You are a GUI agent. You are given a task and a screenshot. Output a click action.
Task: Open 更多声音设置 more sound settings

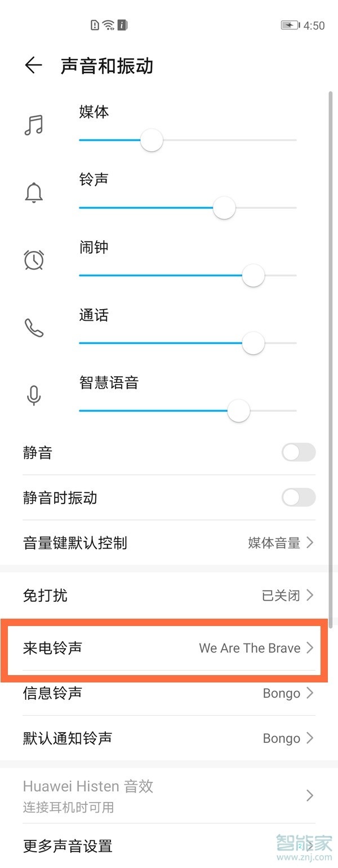pyautogui.click(x=169, y=846)
